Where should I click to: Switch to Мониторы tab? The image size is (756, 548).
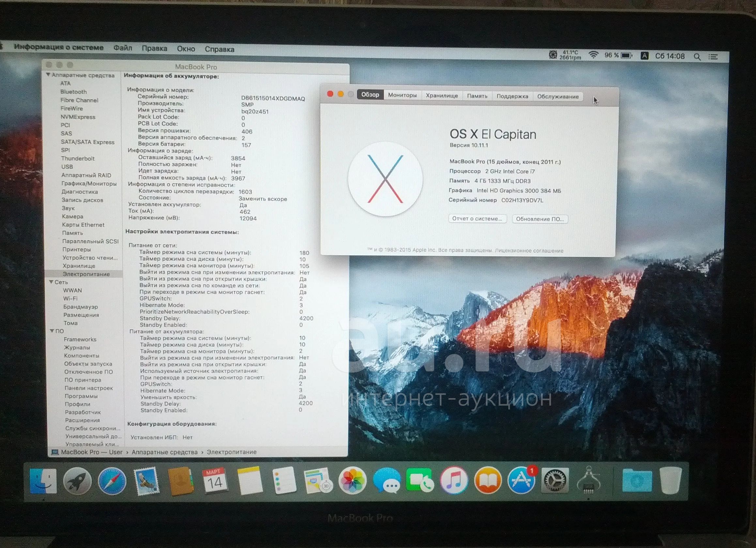(402, 95)
